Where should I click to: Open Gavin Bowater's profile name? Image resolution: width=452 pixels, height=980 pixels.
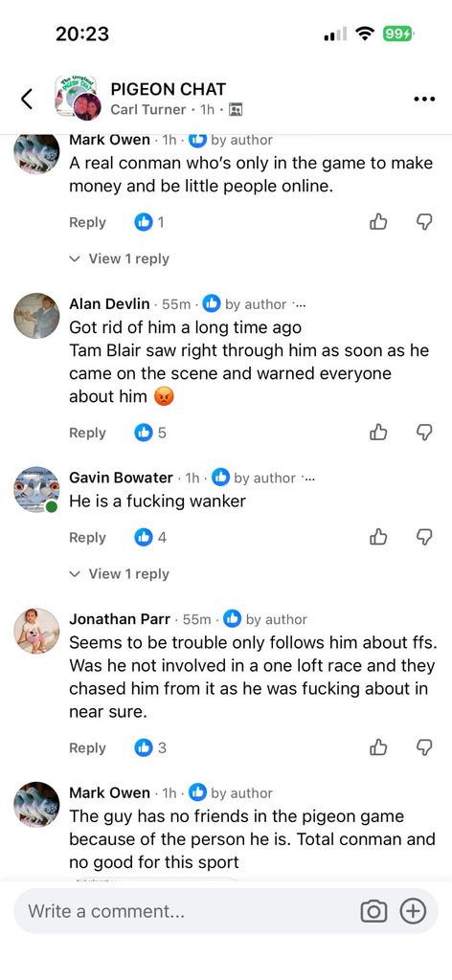click(121, 478)
